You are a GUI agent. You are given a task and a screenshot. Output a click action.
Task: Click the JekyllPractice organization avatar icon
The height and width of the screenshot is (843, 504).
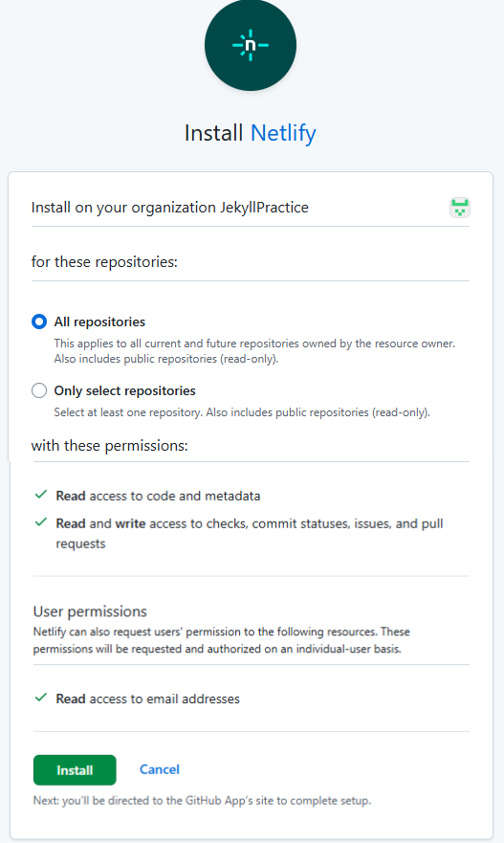tap(459, 208)
